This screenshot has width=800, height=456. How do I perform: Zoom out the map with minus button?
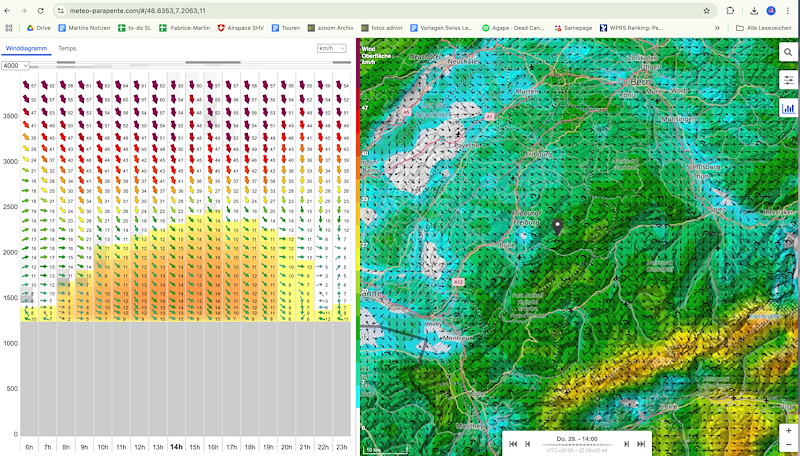pyautogui.click(x=788, y=444)
